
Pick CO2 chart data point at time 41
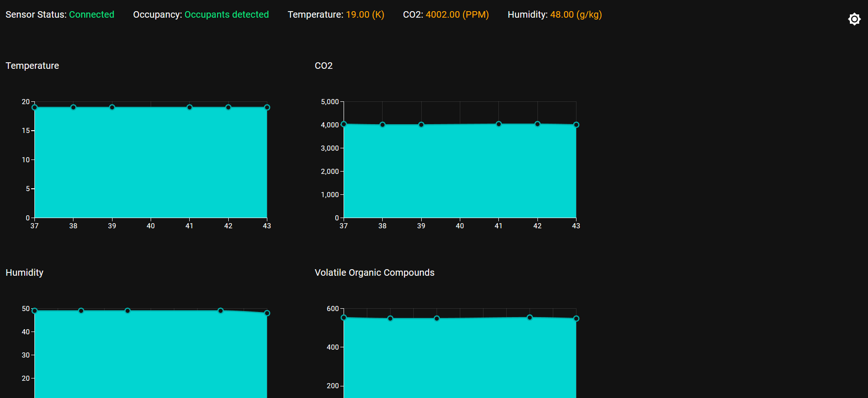499,124
